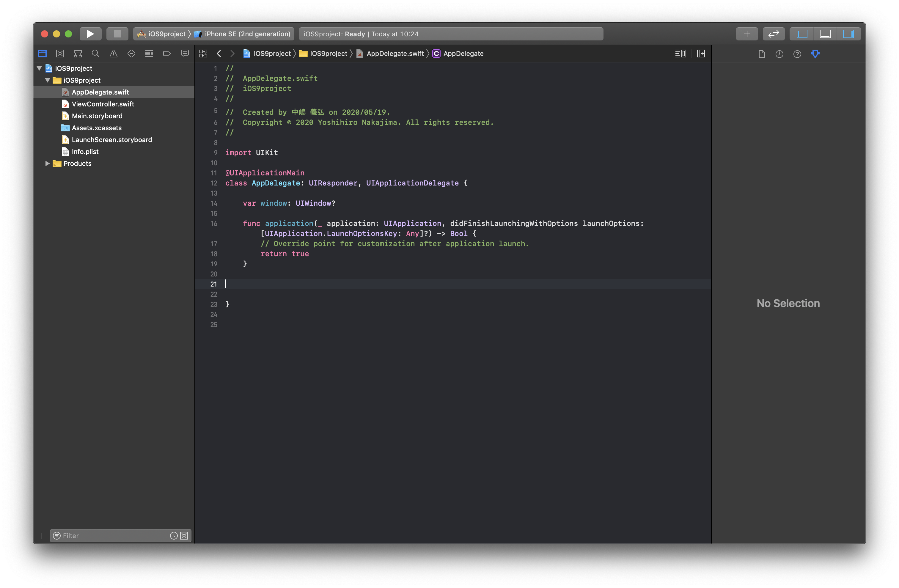This screenshot has width=899, height=588.
Task: Show the Issue navigator
Action: pos(113,54)
